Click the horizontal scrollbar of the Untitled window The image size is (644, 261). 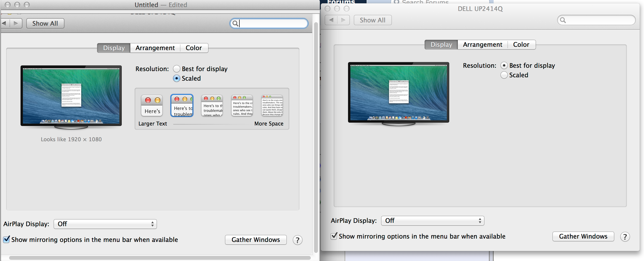click(x=160, y=258)
